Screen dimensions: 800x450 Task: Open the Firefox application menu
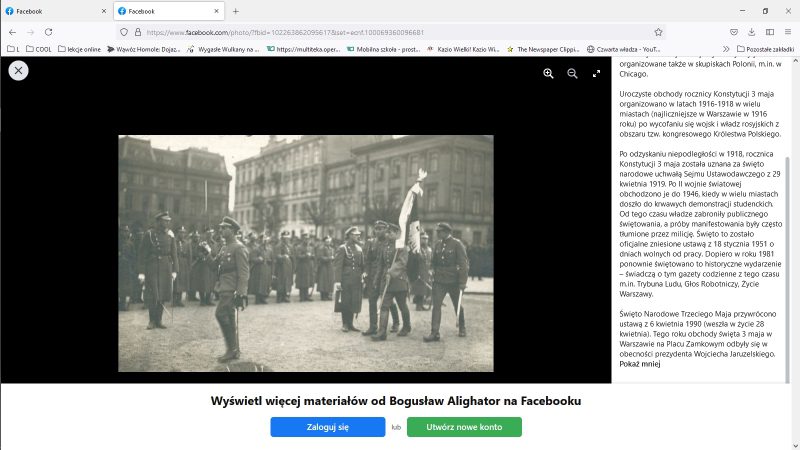(x=790, y=32)
